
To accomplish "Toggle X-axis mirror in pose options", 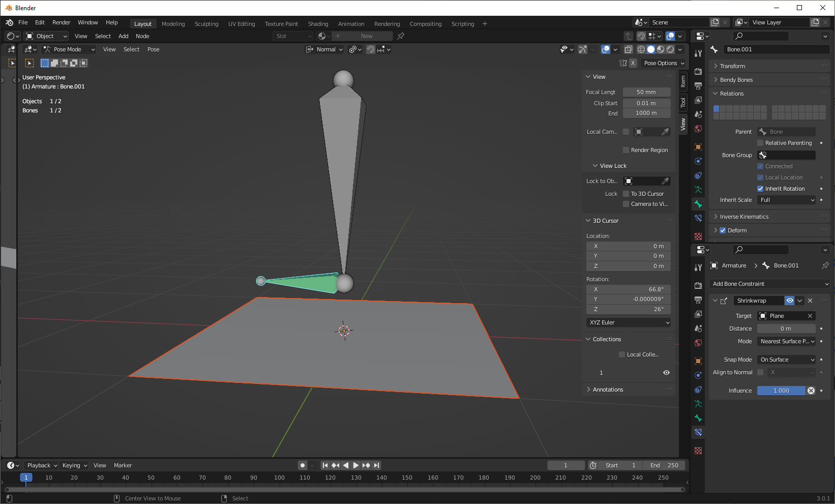I will point(633,63).
